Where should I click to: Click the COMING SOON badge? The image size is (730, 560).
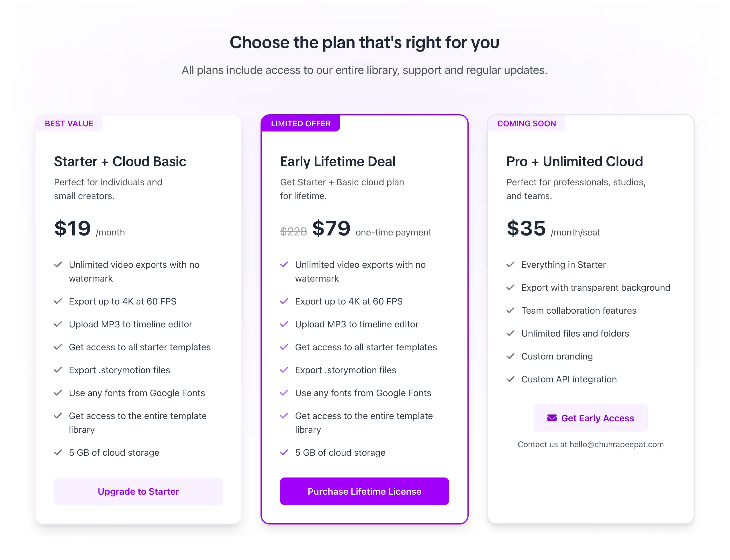526,124
